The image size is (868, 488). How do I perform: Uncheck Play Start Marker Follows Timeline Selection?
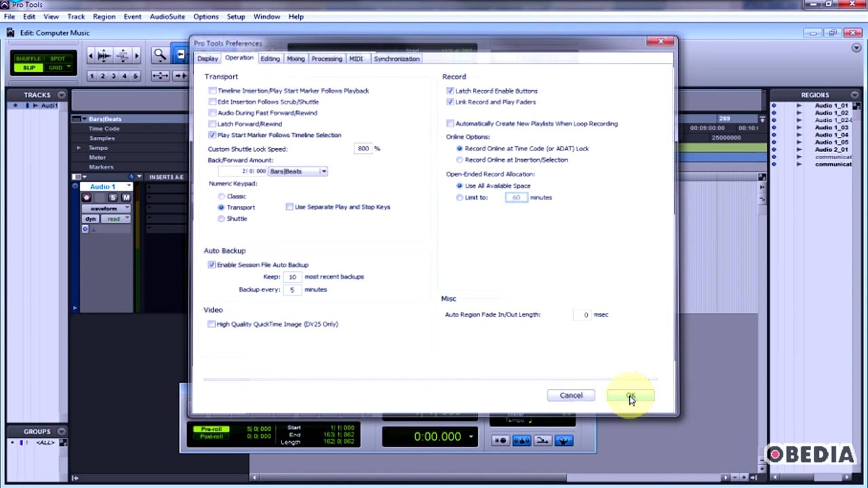(x=212, y=135)
